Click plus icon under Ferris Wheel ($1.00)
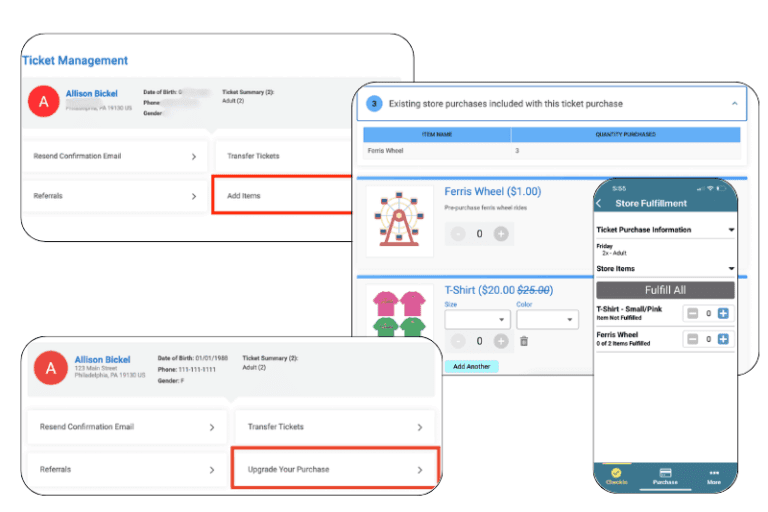Image resolution: width=768 pixels, height=512 pixels. pyautogui.click(x=501, y=234)
